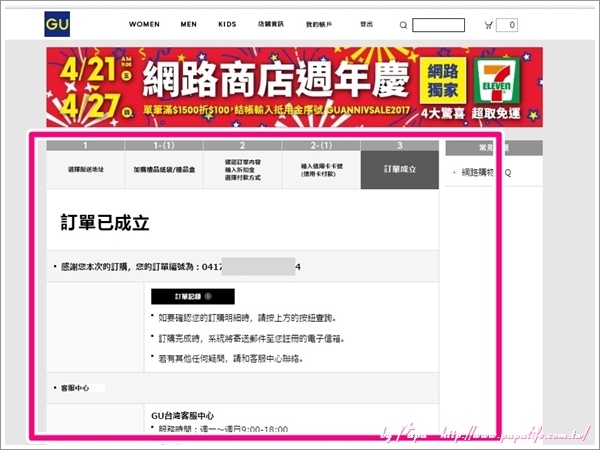This screenshot has height=450, width=600.
Task: Select step 2-(1) 輸入信用卡卡號
Action: click(321, 165)
